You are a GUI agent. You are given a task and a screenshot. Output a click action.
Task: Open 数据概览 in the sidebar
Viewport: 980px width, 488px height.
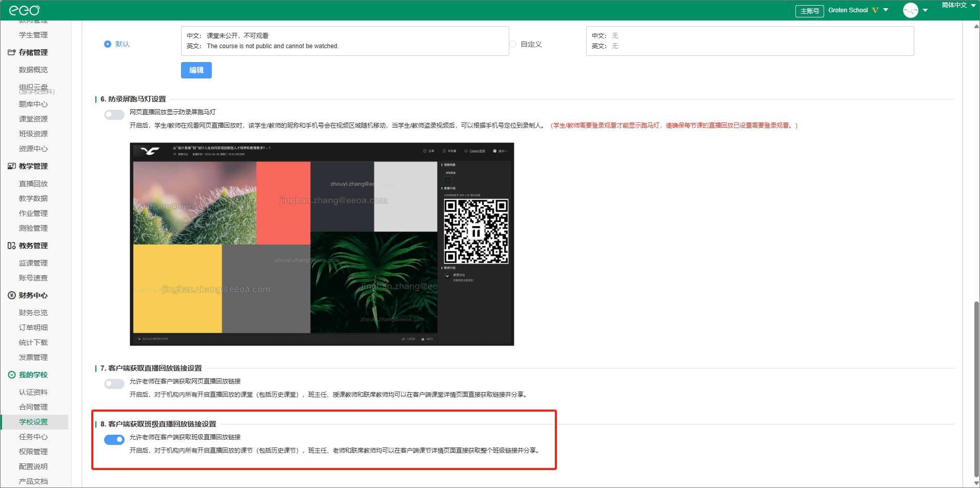click(33, 70)
